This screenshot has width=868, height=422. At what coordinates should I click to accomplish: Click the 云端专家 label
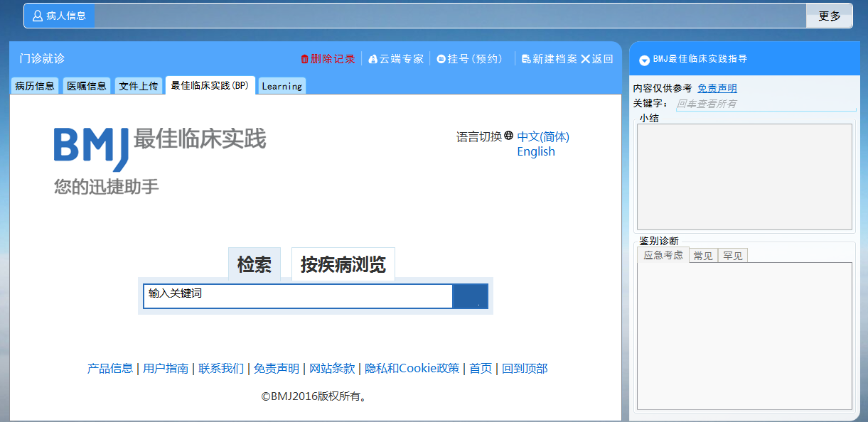(402, 59)
